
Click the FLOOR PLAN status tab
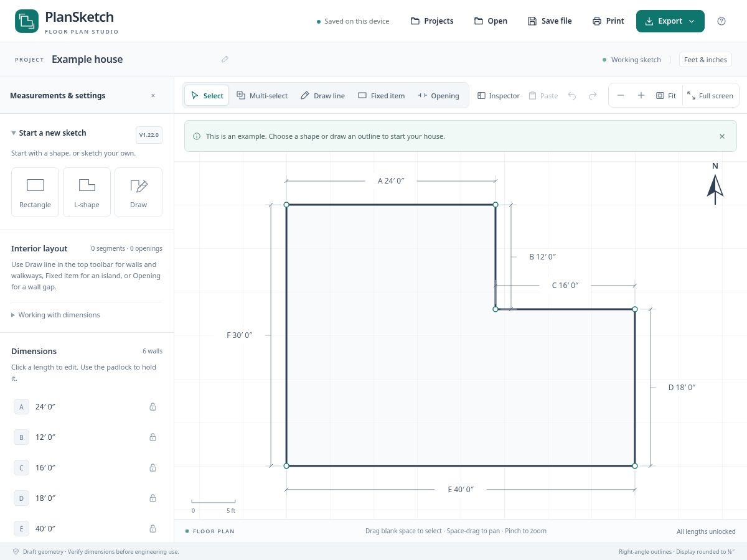coord(210,531)
